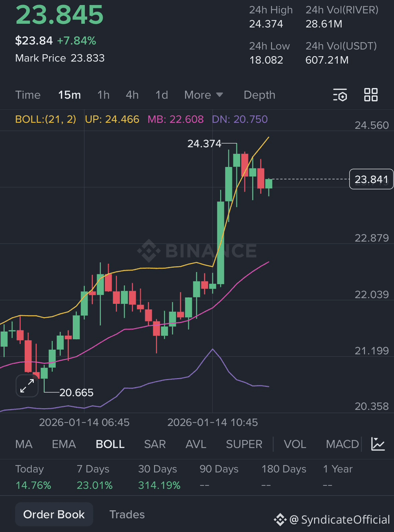Image resolution: width=394 pixels, height=532 pixels.
Task: Tap the DN: 20.750 band value
Action: click(x=240, y=119)
